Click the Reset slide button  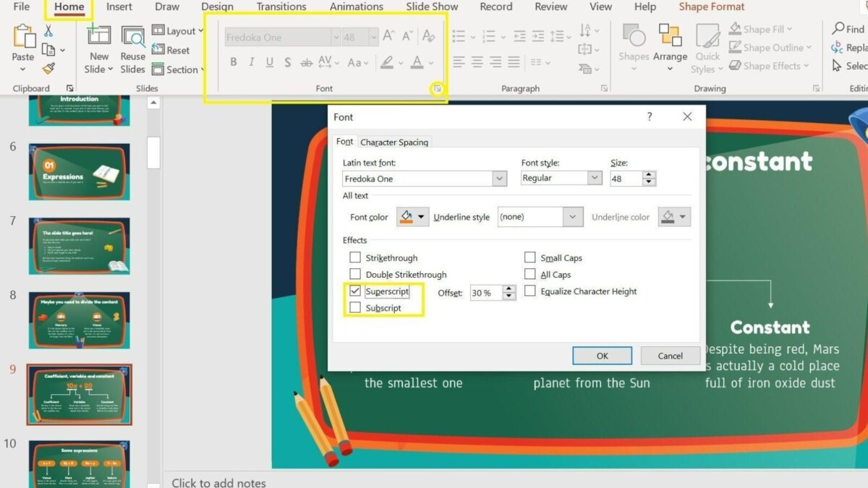(x=171, y=51)
